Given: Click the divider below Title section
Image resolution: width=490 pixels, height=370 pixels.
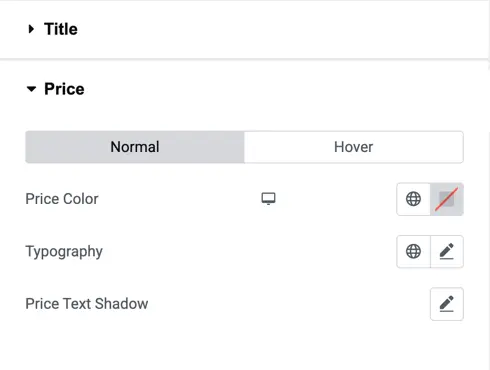Looking at the screenshot, I should [244, 60].
